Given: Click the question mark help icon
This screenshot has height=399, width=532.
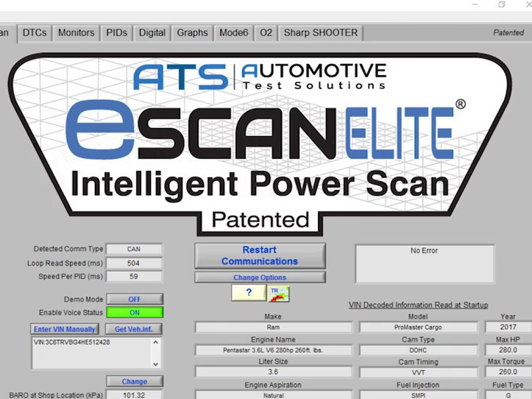Looking at the screenshot, I should click(249, 292).
